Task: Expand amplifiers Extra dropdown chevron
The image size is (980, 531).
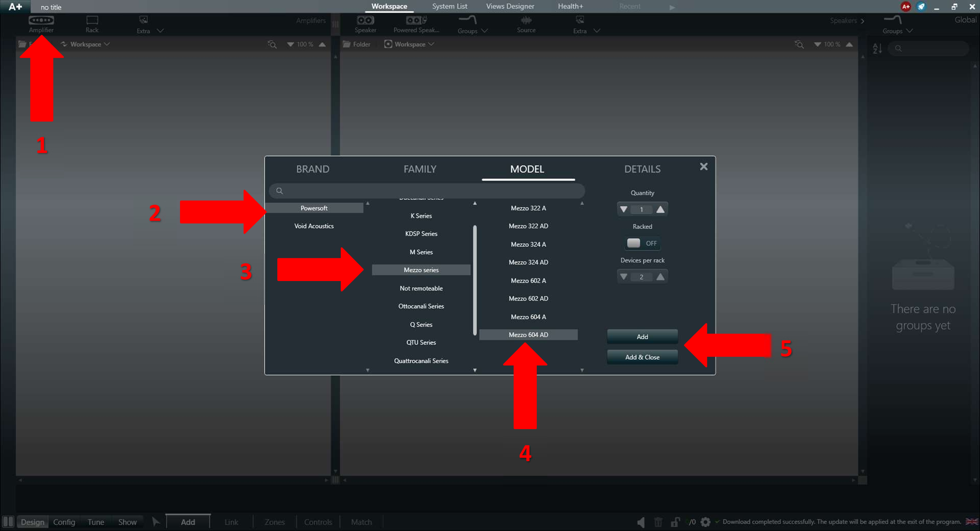Action: tap(160, 31)
